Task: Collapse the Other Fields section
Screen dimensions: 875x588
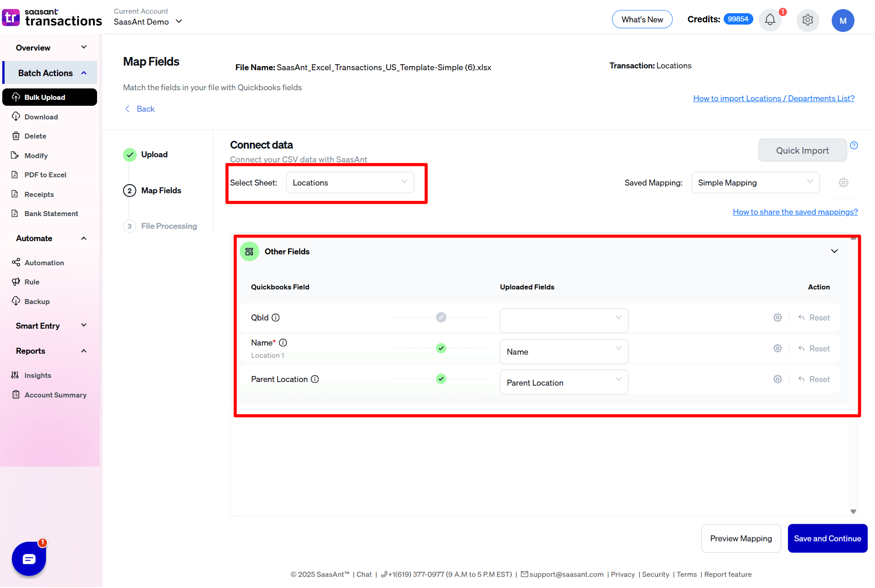Action: click(x=834, y=251)
